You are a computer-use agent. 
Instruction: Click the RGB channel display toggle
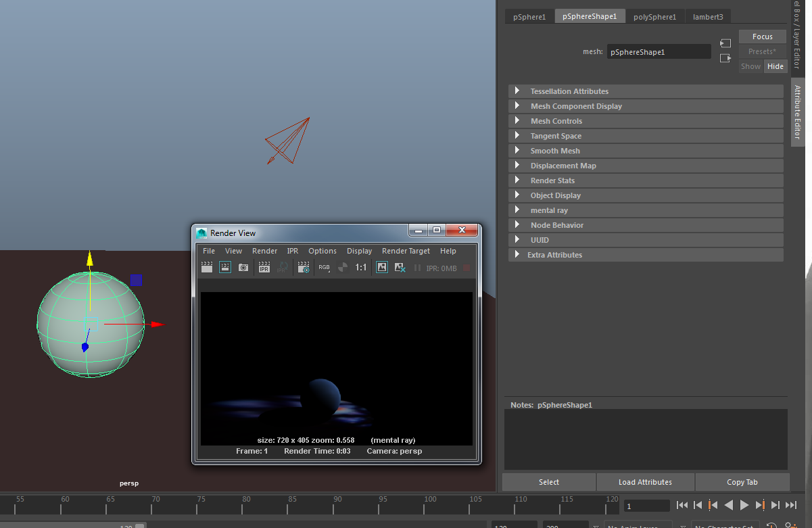click(325, 268)
